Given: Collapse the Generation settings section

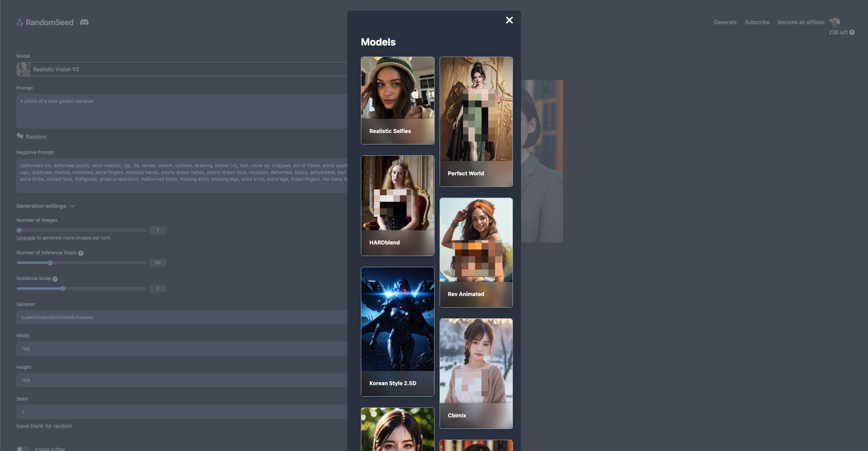Looking at the screenshot, I should (72, 206).
